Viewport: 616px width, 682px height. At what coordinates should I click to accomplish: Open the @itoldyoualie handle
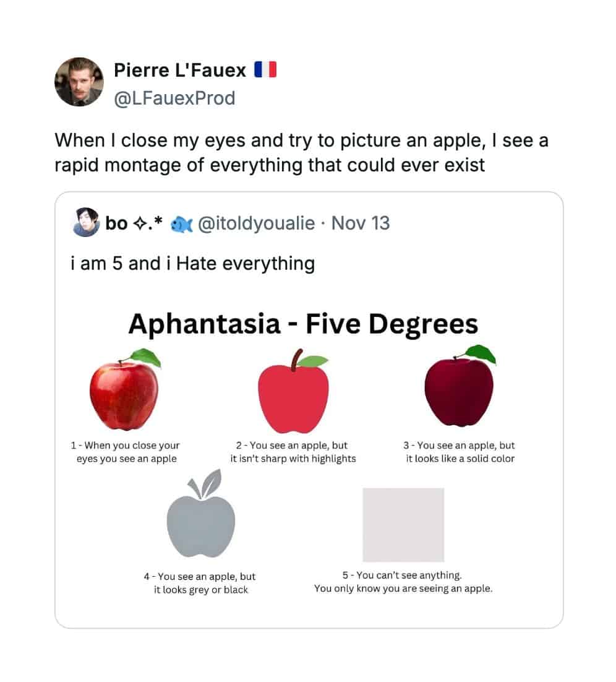tap(256, 223)
